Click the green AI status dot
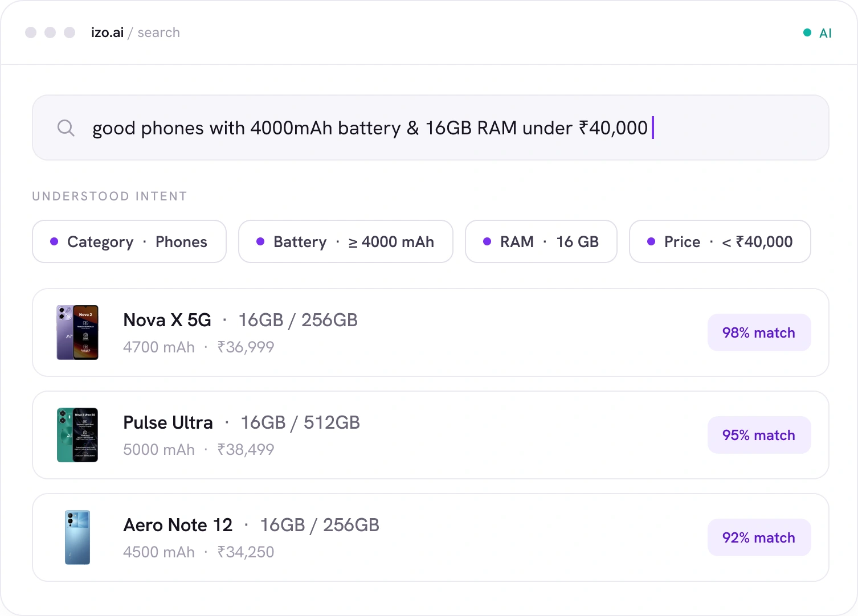 point(807,32)
